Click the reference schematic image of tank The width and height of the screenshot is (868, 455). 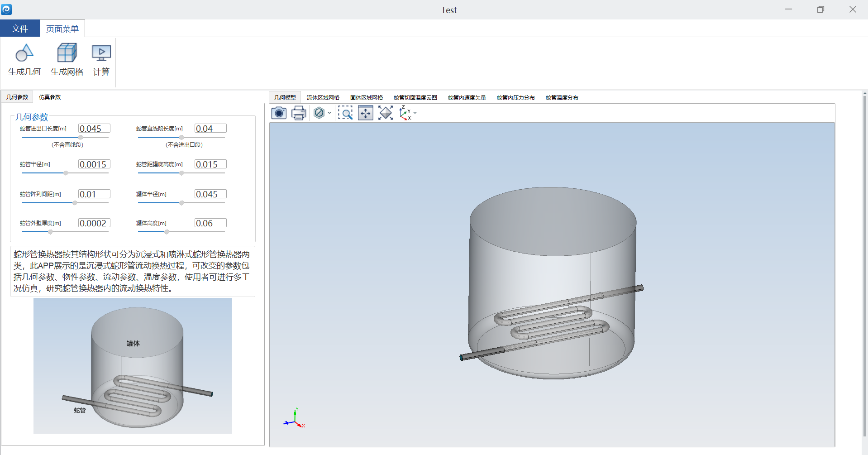pyautogui.click(x=133, y=366)
